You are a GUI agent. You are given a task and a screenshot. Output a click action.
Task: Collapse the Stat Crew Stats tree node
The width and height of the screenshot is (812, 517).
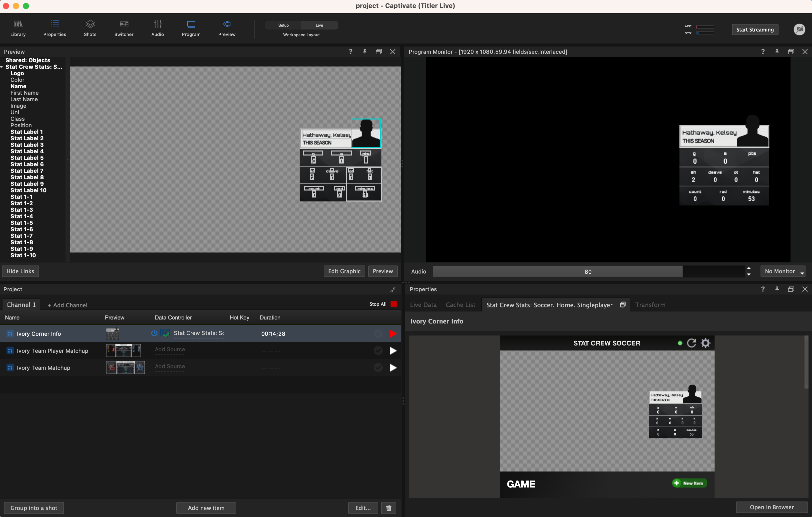(x=2, y=67)
